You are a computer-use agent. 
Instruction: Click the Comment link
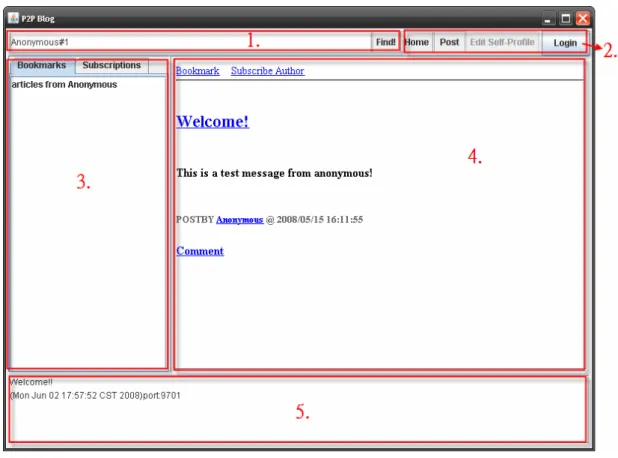coord(200,251)
